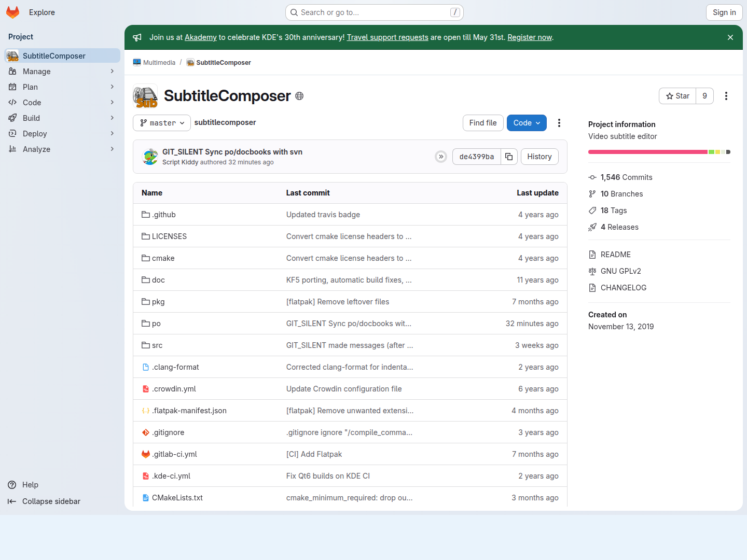
Task: Click the Commits icon in project info
Action: pos(592,177)
